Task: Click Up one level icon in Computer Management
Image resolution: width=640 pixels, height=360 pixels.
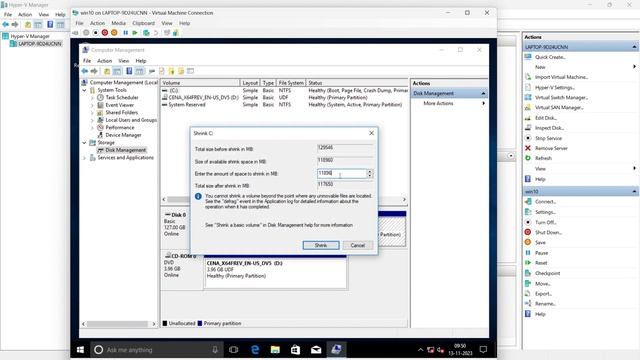Action: click(107, 71)
